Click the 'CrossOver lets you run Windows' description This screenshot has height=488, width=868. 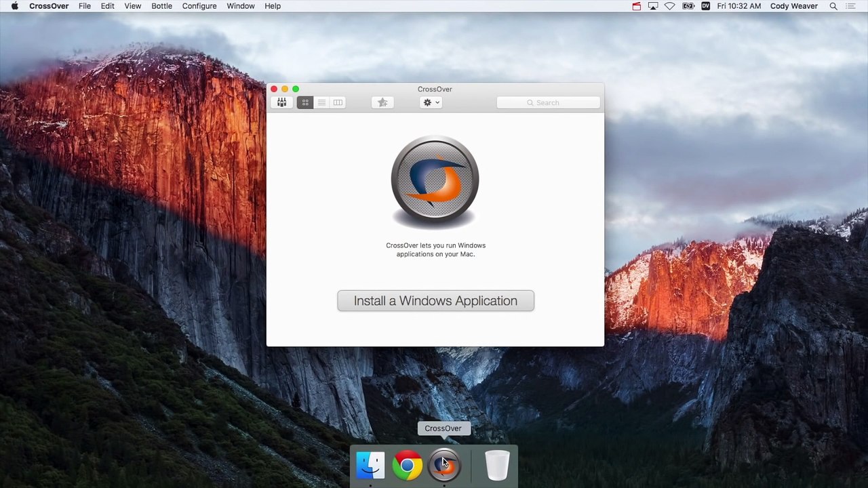(x=435, y=249)
